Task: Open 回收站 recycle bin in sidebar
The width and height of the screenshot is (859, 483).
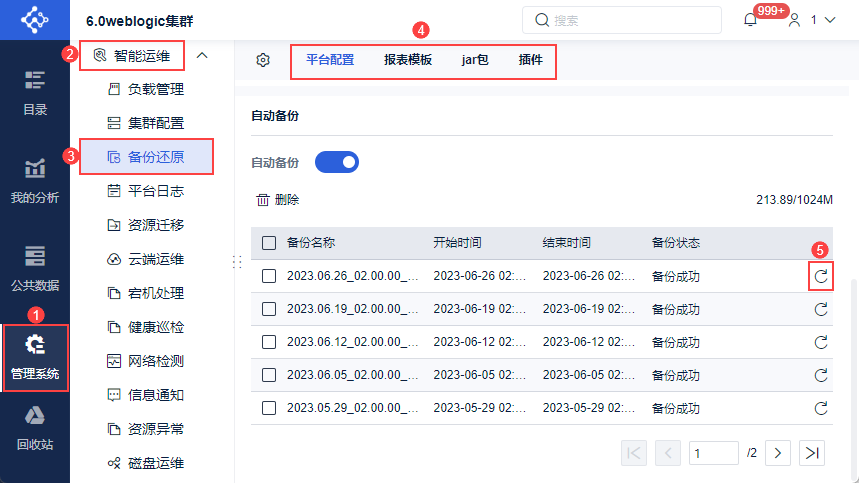Action: [35, 428]
